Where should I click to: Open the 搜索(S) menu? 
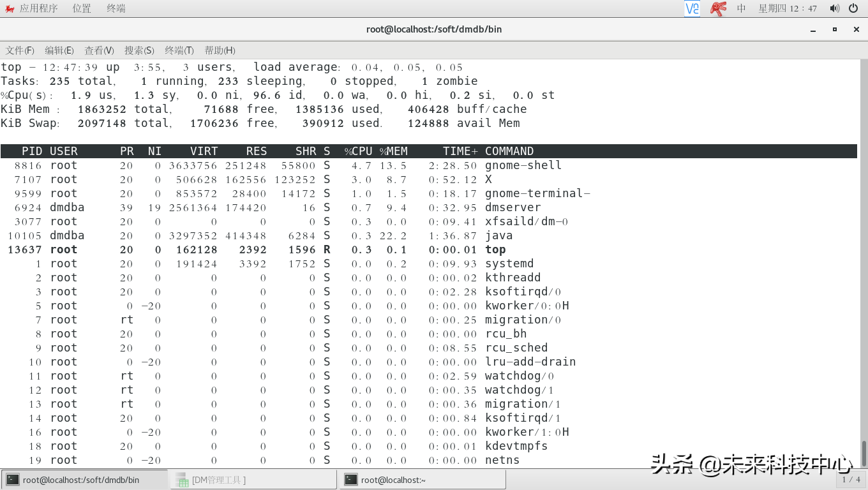pyautogui.click(x=139, y=50)
